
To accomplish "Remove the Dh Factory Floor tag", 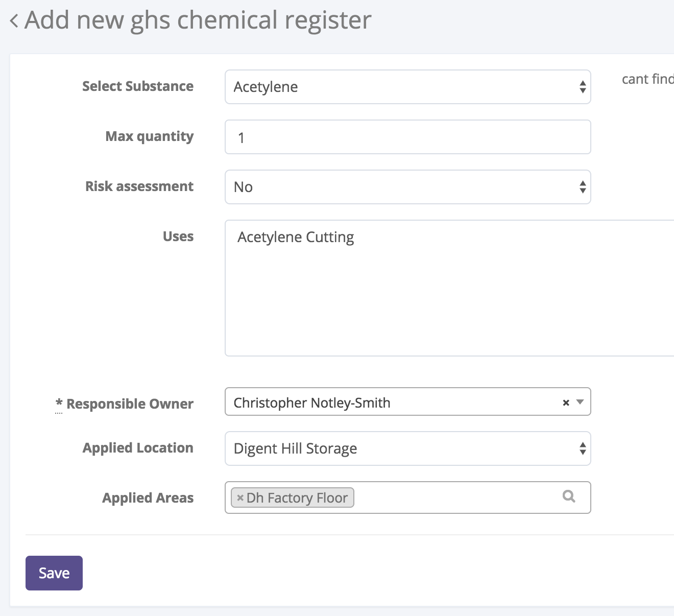I will (240, 498).
